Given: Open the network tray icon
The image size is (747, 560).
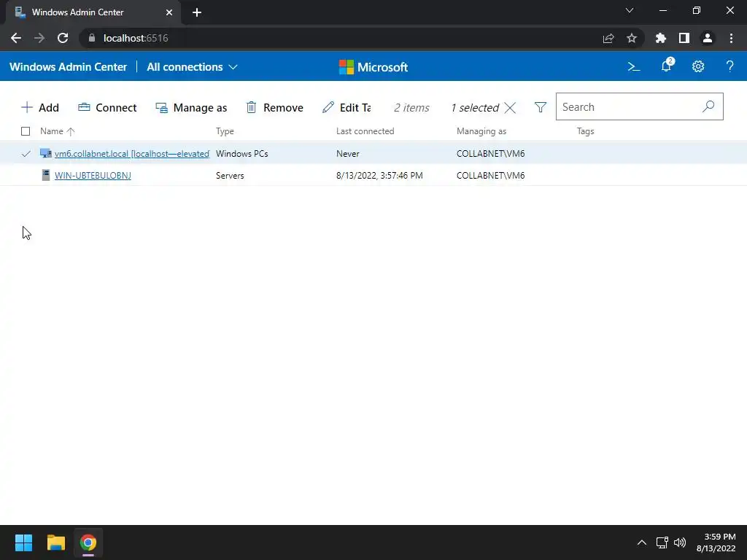Looking at the screenshot, I should [662, 542].
